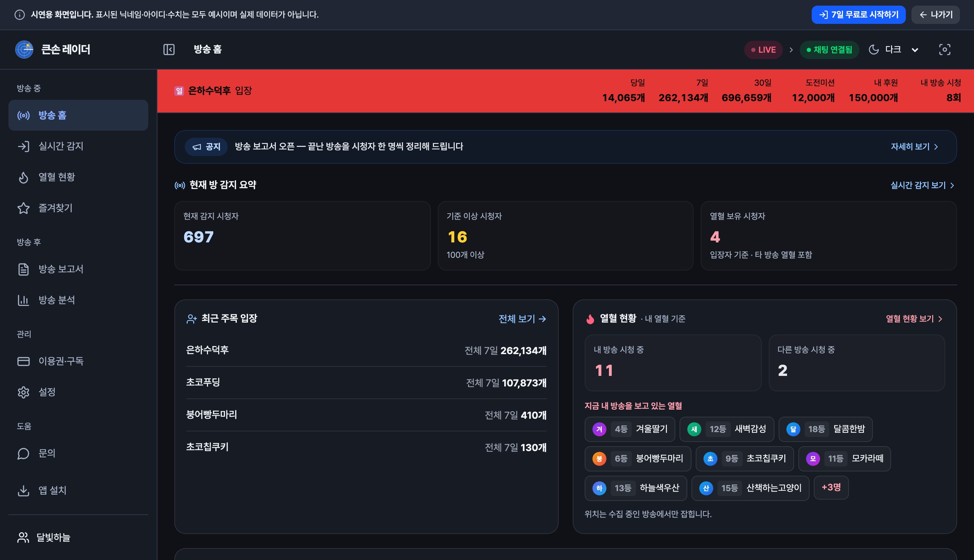Click the megaphone 공지 badge
This screenshot has height=560, width=974.
pyautogui.click(x=207, y=146)
